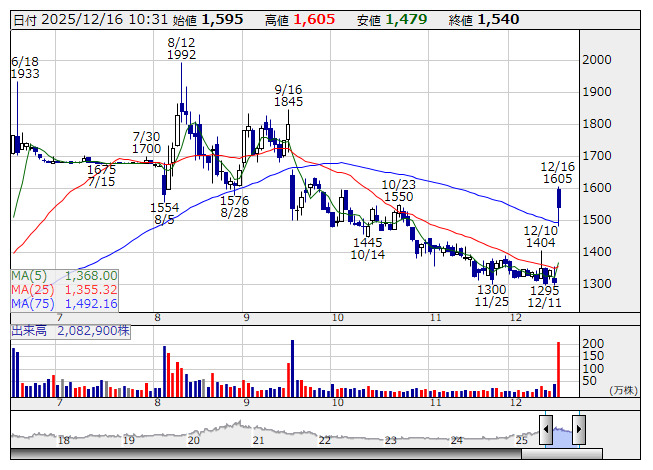This screenshot has width=653, height=470.
Task: Click the 12/10 1404 price label
Action: (x=541, y=236)
